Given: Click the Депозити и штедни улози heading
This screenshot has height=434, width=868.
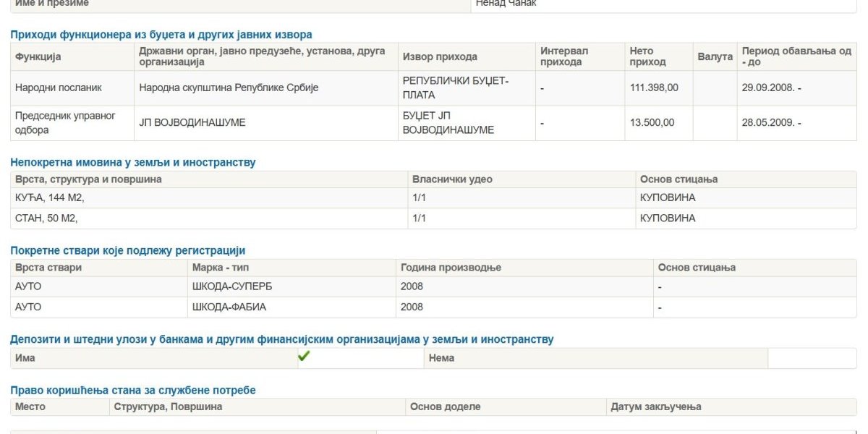Looking at the screenshot, I should [282, 339].
